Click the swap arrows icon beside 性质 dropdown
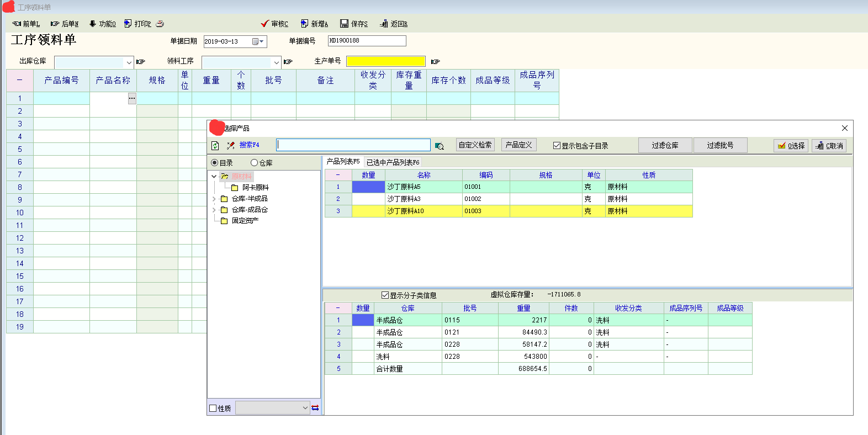 [315, 408]
